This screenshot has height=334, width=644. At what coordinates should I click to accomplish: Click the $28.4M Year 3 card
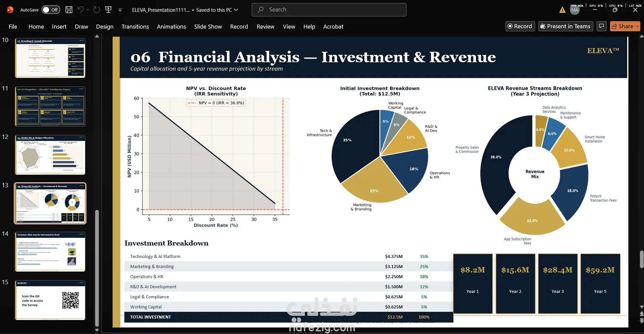click(x=558, y=284)
